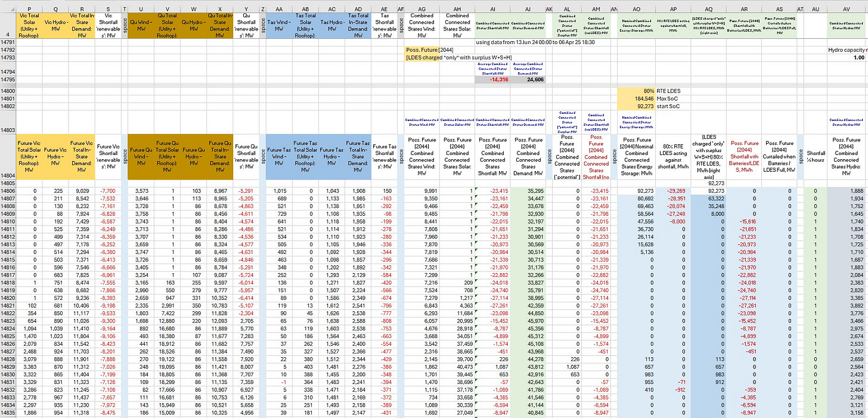Select red value -15,616 in column AR
868x418 pixels.
point(744,221)
